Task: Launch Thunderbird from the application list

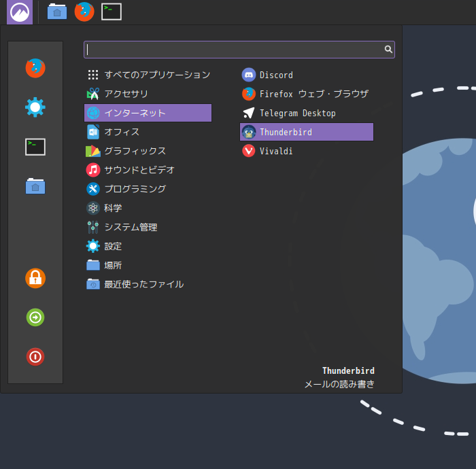Action: click(x=307, y=132)
